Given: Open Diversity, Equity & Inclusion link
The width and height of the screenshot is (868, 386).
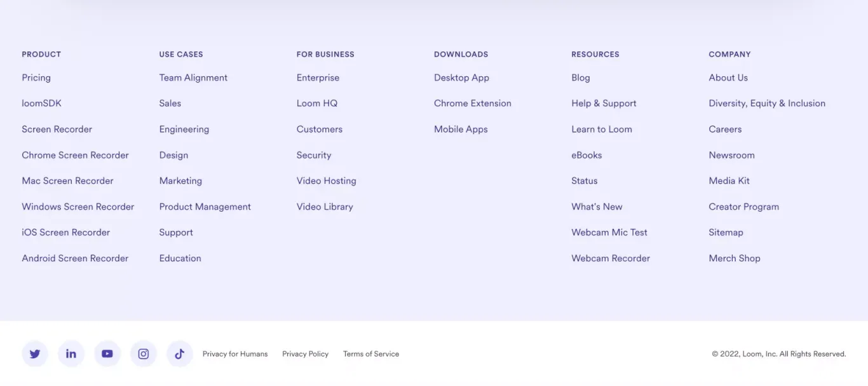Looking at the screenshot, I should (767, 103).
